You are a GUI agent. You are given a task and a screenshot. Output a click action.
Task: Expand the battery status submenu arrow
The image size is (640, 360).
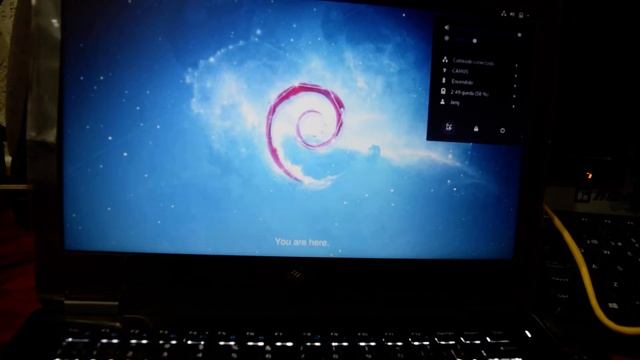pyautogui.click(x=514, y=96)
